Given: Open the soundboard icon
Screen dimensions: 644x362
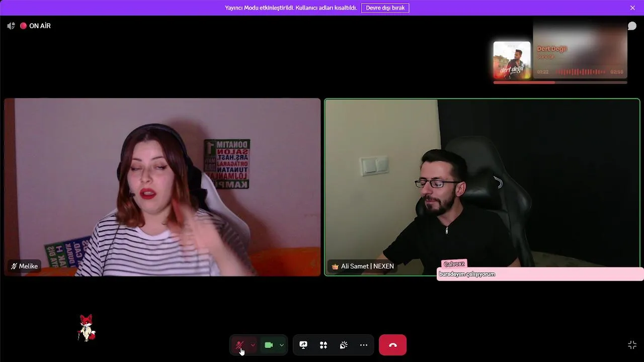Looking at the screenshot, I should [x=344, y=345].
